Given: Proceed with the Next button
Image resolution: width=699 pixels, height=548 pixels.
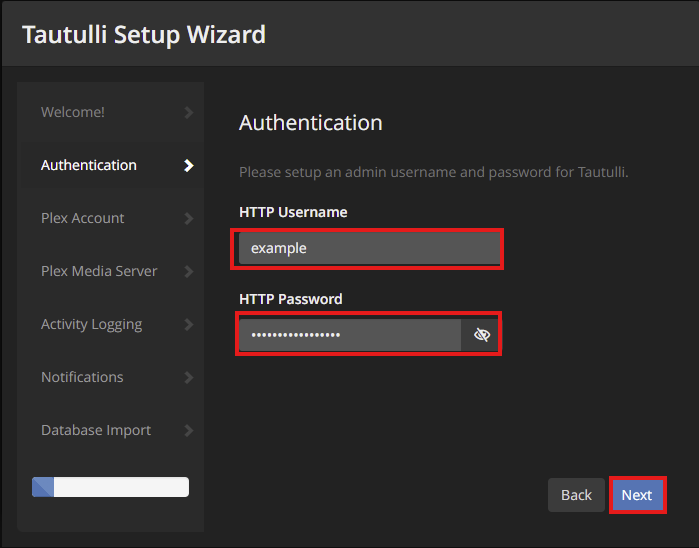Looking at the screenshot, I should coord(637,495).
